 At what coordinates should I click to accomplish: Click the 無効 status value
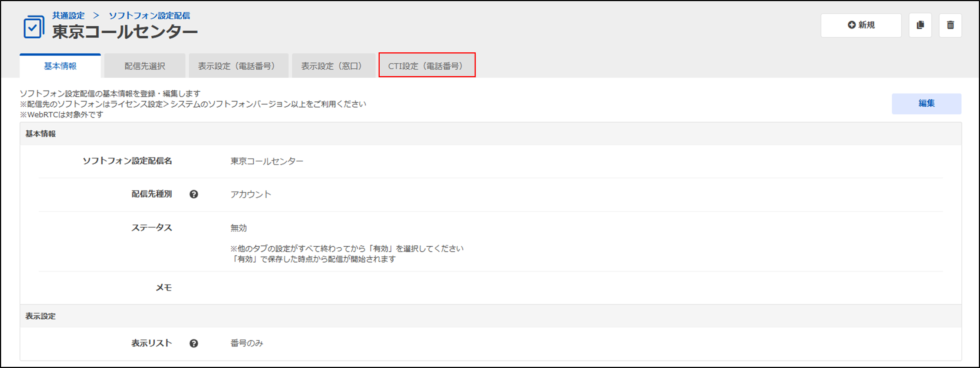pos(238,228)
